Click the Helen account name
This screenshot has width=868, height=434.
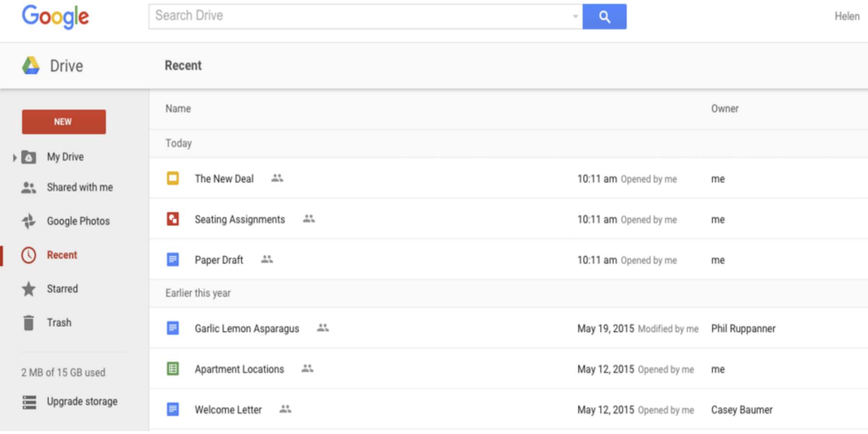pos(847,16)
